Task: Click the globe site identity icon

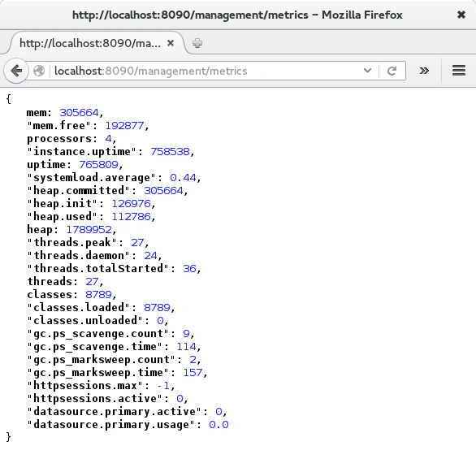Action: click(x=39, y=71)
